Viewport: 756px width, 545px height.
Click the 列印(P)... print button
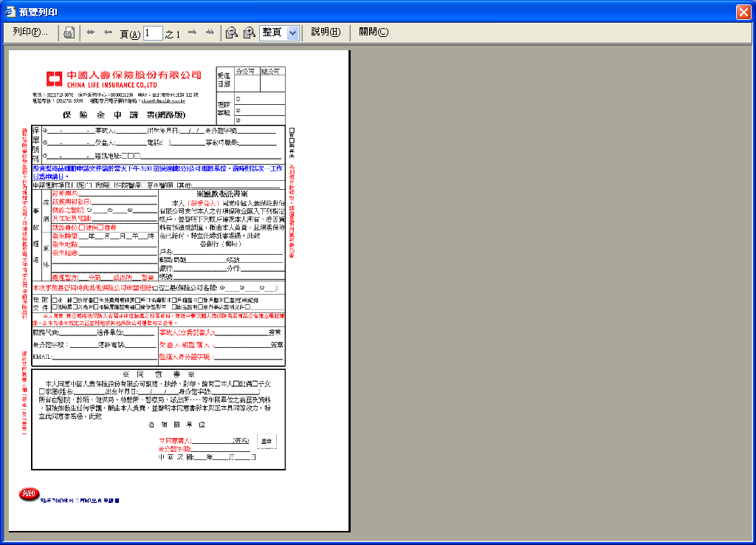[x=30, y=32]
